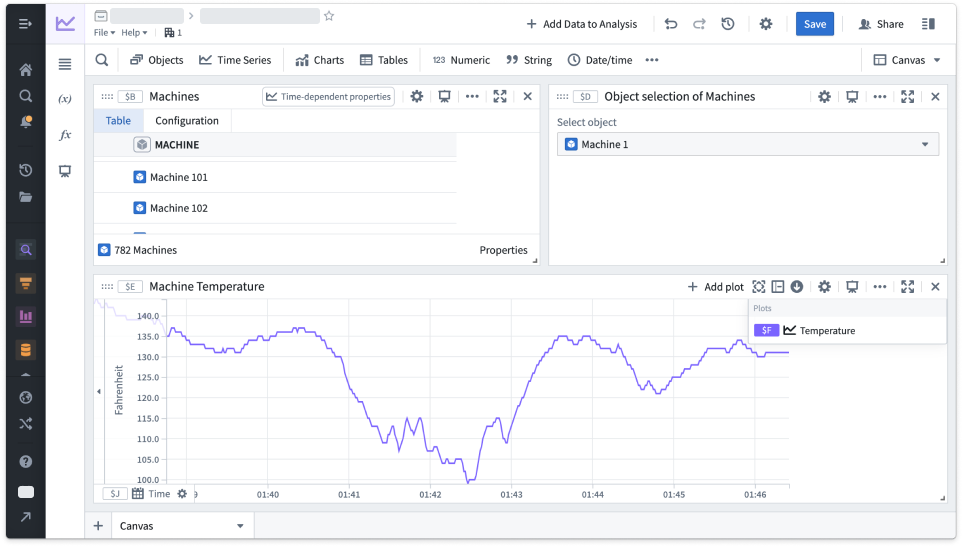Toggle the right side panel layout icon
Image resolution: width=962 pixels, height=547 pixels.
pyautogui.click(x=928, y=24)
